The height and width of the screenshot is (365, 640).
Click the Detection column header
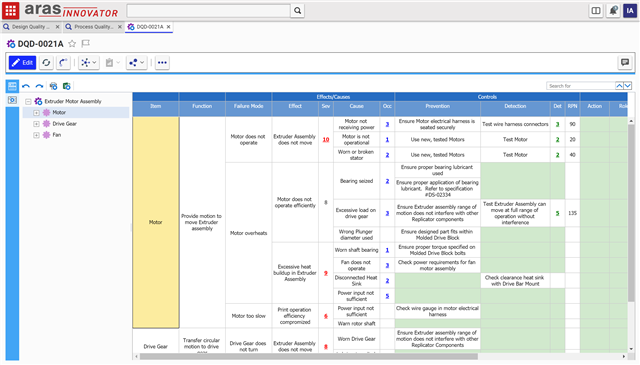click(x=515, y=106)
